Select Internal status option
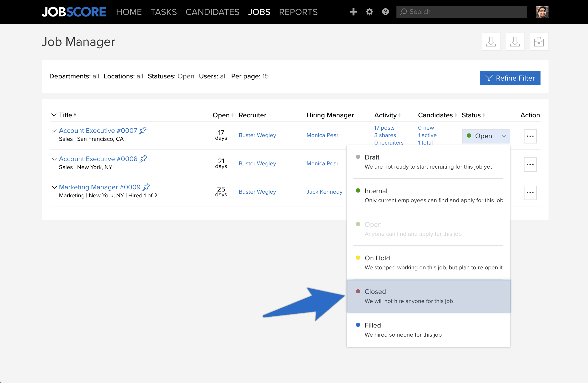Image resolution: width=588 pixels, height=383 pixels. [428, 196]
